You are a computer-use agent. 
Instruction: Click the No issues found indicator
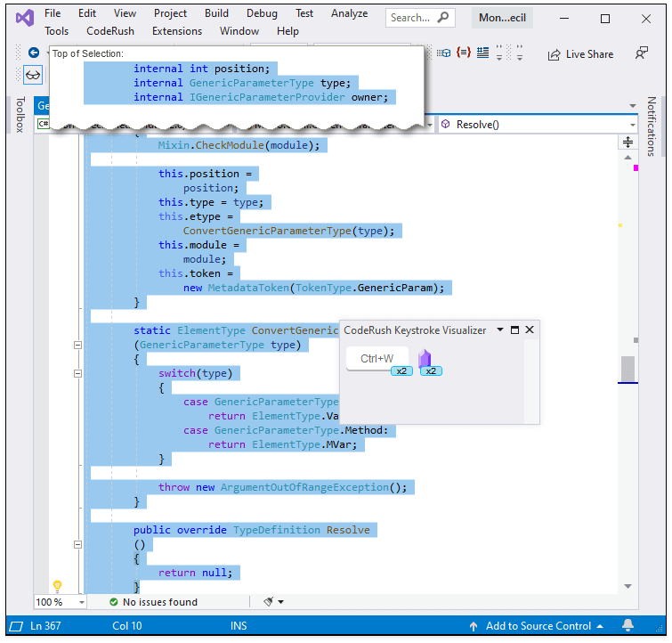pyautogui.click(x=153, y=602)
